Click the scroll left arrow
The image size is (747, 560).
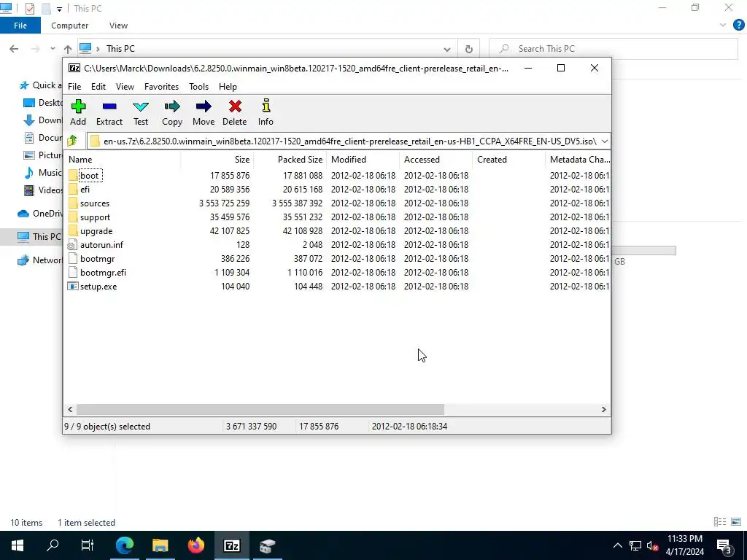pyautogui.click(x=71, y=410)
